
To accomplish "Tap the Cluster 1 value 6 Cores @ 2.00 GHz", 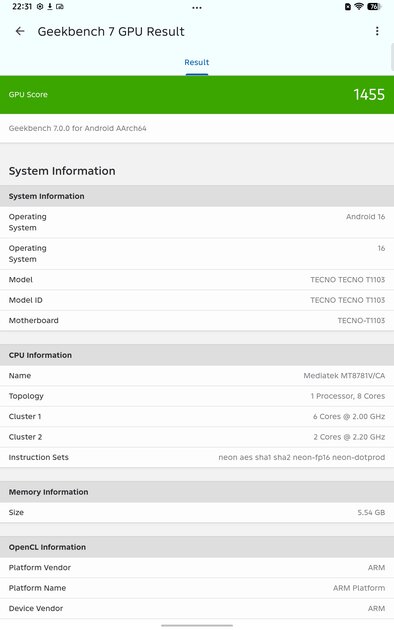I will 349,417.
